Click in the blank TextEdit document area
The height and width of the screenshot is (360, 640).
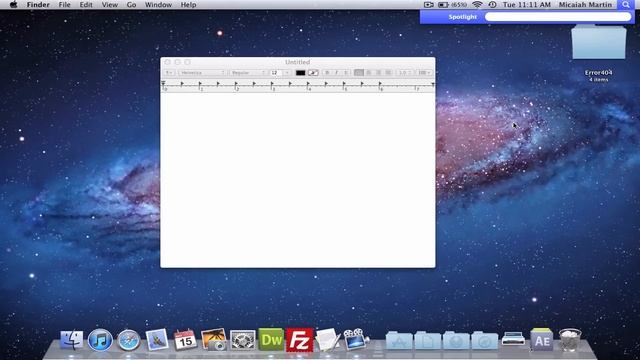tap(298, 180)
